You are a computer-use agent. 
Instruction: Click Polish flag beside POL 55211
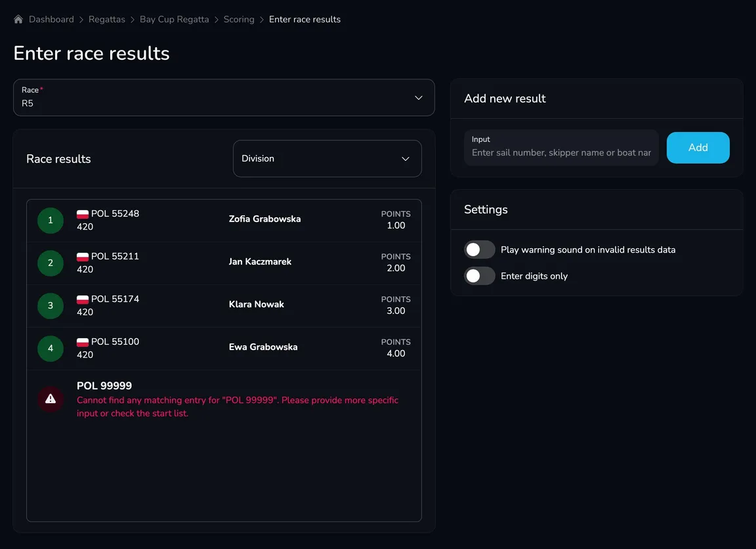pyautogui.click(x=83, y=257)
